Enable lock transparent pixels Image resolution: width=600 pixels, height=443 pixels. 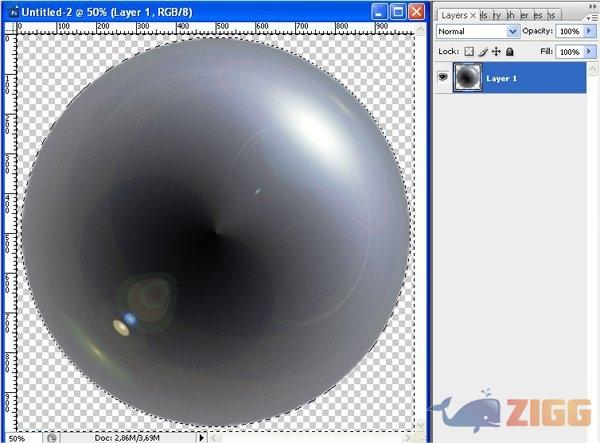click(x=470, y=51)
